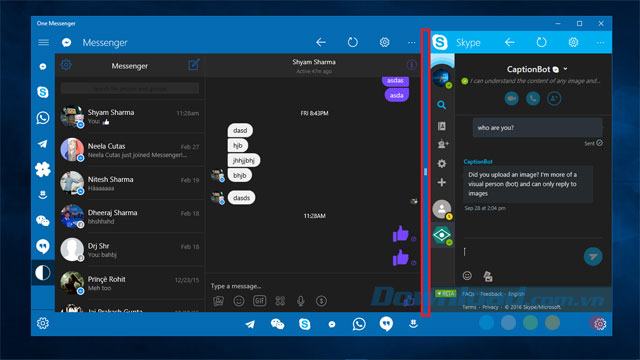The width and height of the screenshot is (640, 360).
Task: Select Telegram in the left sidebar
Action: click(43, 144)
